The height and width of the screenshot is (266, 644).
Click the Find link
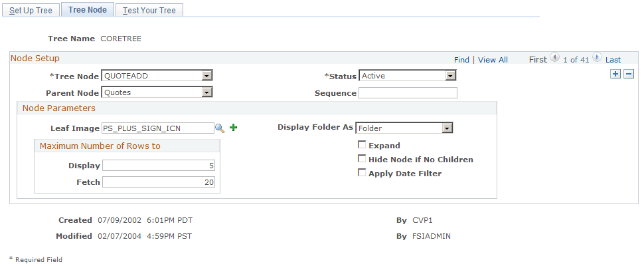coord(461,60)
